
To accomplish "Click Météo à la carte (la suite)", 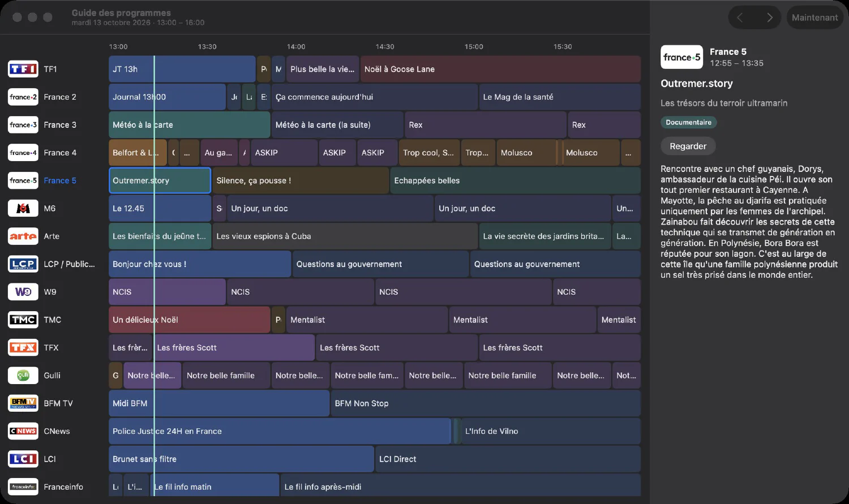I will click(337, 124).
